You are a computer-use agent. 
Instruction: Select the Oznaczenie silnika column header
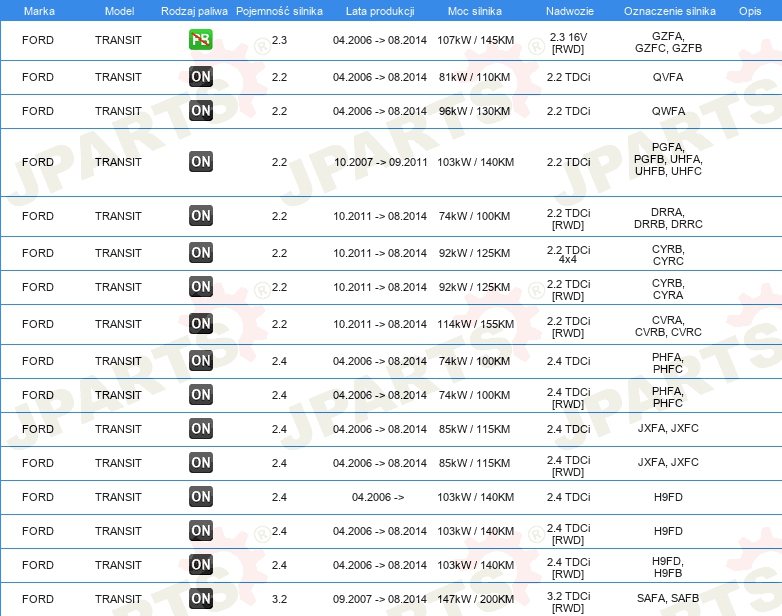(x=670, y=11)
